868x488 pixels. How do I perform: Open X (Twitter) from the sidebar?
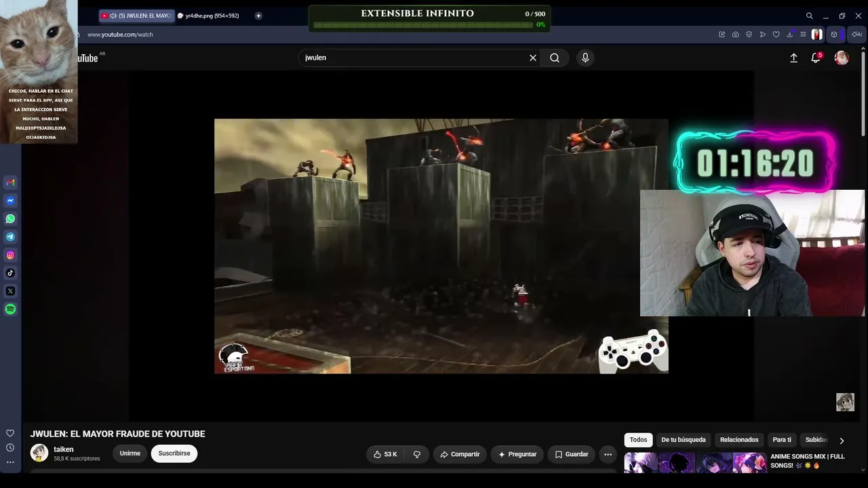10,291
